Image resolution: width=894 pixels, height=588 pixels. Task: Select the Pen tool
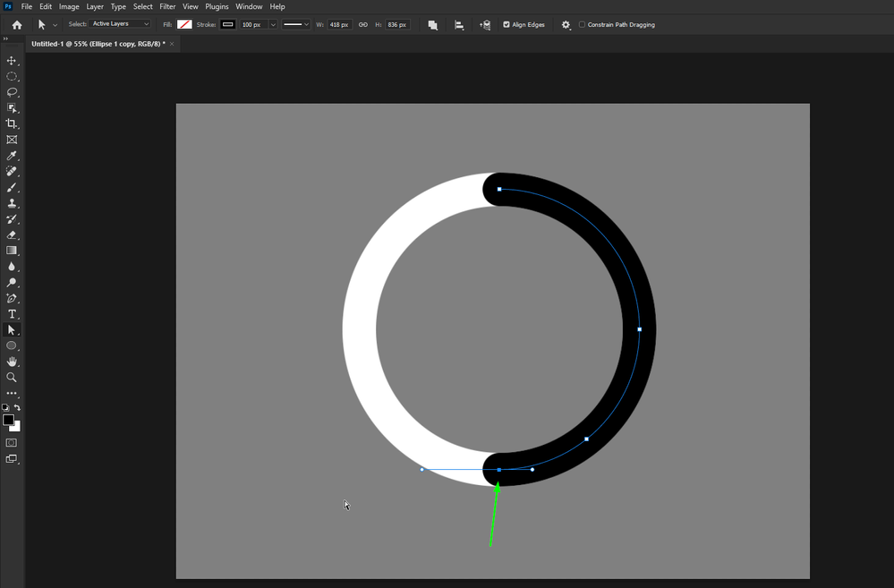12,298
